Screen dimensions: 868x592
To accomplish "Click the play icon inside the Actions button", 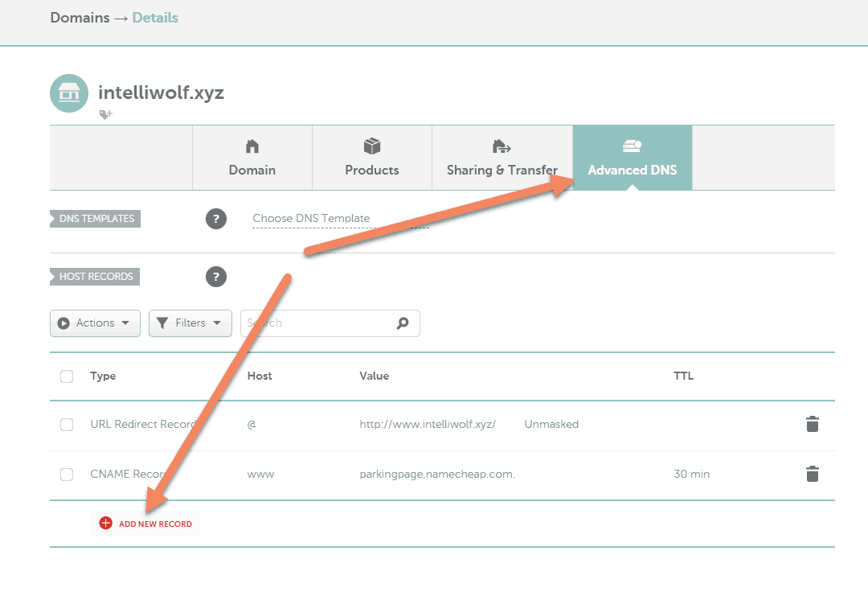I will [65, 323].
